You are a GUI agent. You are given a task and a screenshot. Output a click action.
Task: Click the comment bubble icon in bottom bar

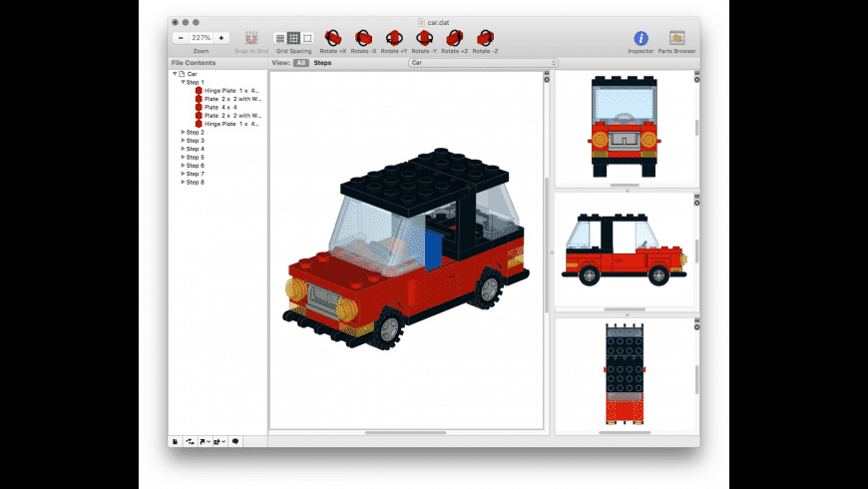(235, 441)
